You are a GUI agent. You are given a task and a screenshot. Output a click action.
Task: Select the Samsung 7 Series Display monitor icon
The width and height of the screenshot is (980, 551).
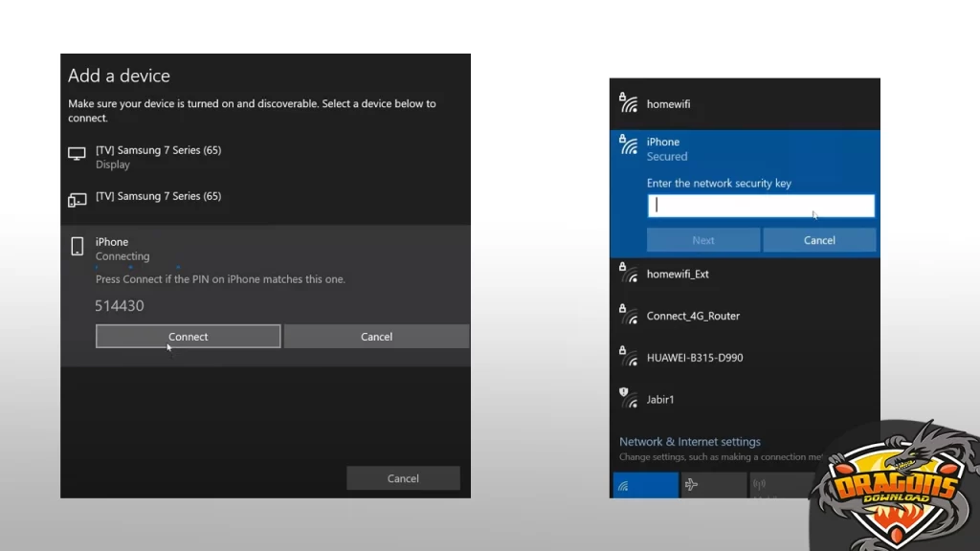click(x=78, y=154)
